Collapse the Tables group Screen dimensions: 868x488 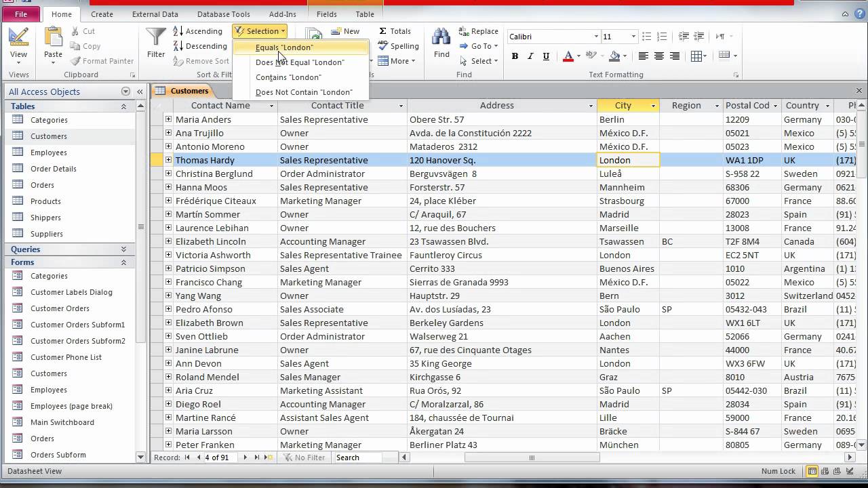[123, 106]
